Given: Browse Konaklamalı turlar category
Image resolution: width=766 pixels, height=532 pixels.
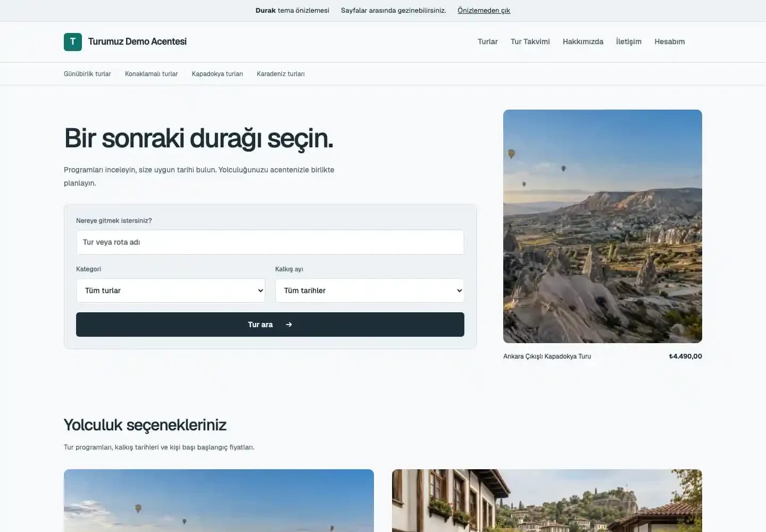Looking at the screenshot, I should [151, 74].
